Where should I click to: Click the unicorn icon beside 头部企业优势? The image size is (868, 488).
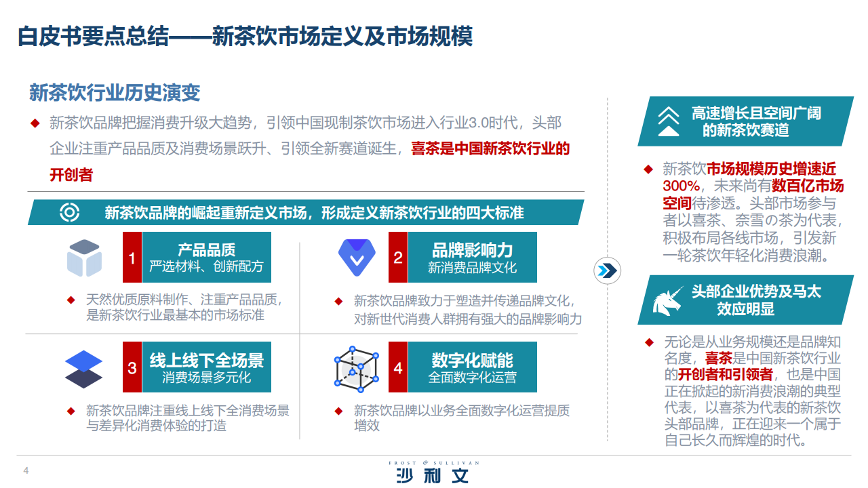pos(667,300)
